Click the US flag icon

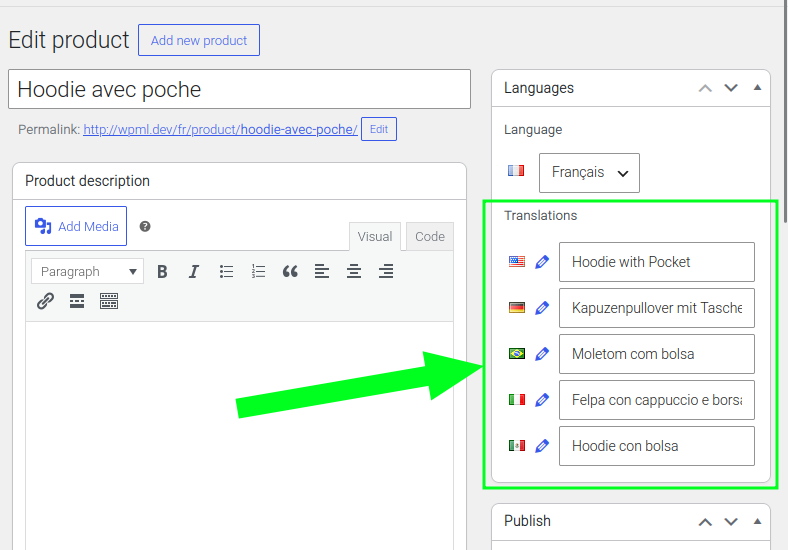coord(517,261)
